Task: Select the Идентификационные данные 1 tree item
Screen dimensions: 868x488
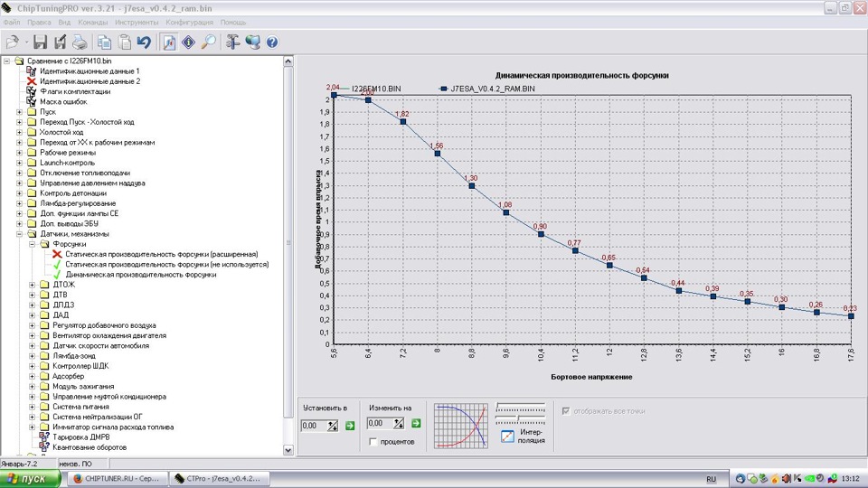Action: click(x=90, y=71)
